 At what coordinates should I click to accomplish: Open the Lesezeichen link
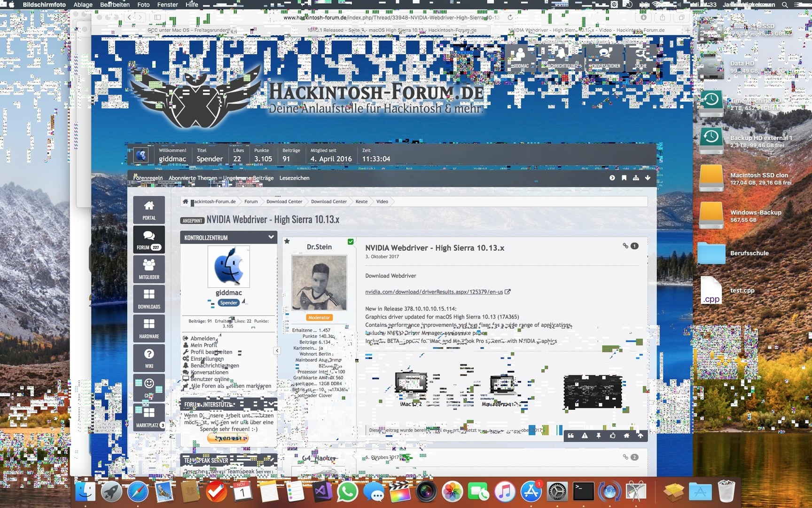pos(294,178)
